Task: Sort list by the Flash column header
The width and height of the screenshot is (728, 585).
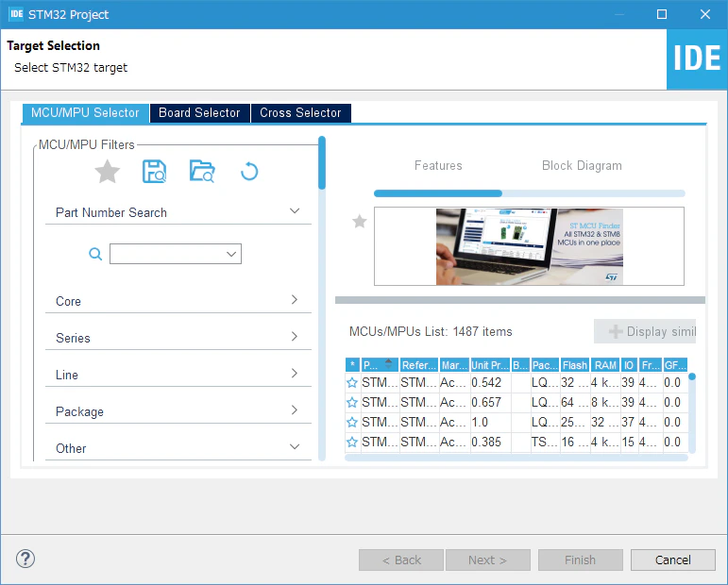Action: click(575, 365)
